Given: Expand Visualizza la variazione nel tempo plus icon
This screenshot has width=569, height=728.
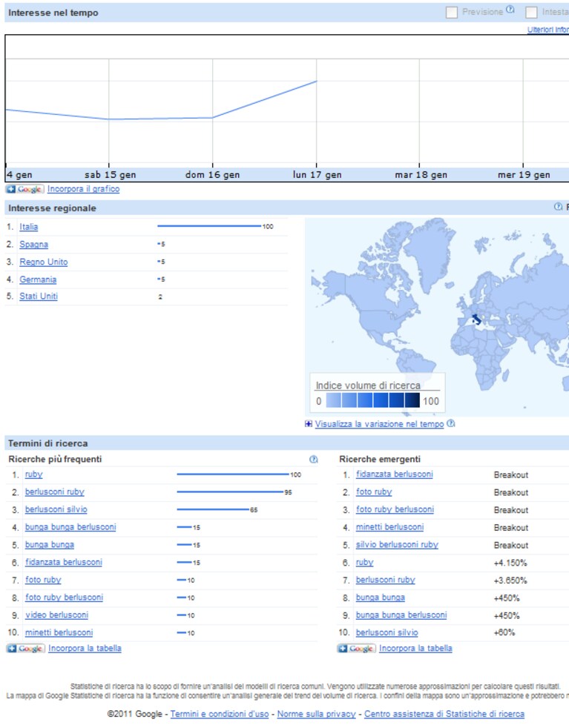Looking at the screenshot, I should pos(309,423).
